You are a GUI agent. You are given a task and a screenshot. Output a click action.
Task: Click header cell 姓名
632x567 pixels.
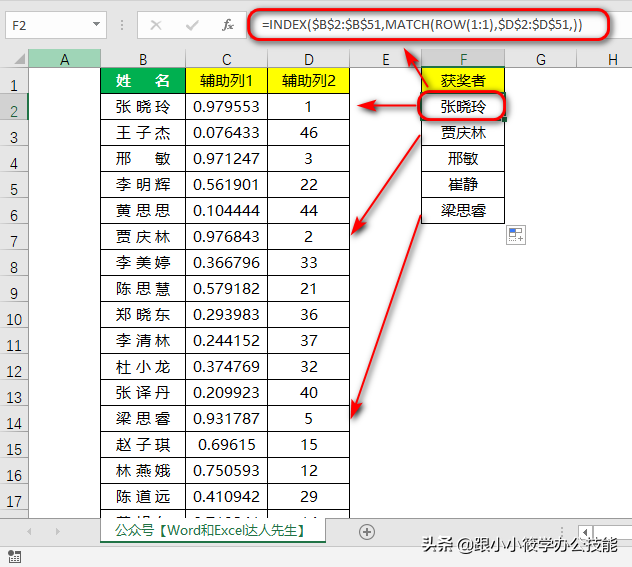[x=143, y=81]
